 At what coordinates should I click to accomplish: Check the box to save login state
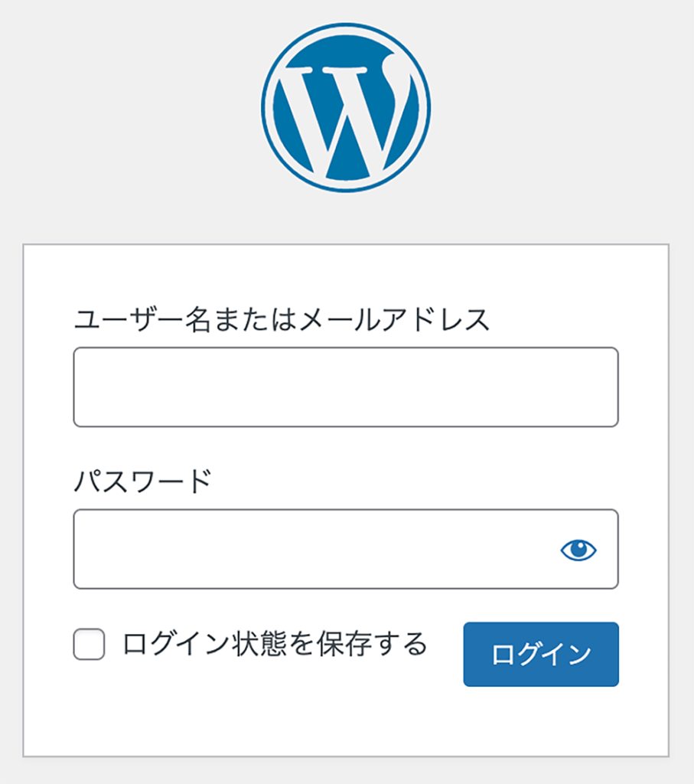tap(89, 644)
